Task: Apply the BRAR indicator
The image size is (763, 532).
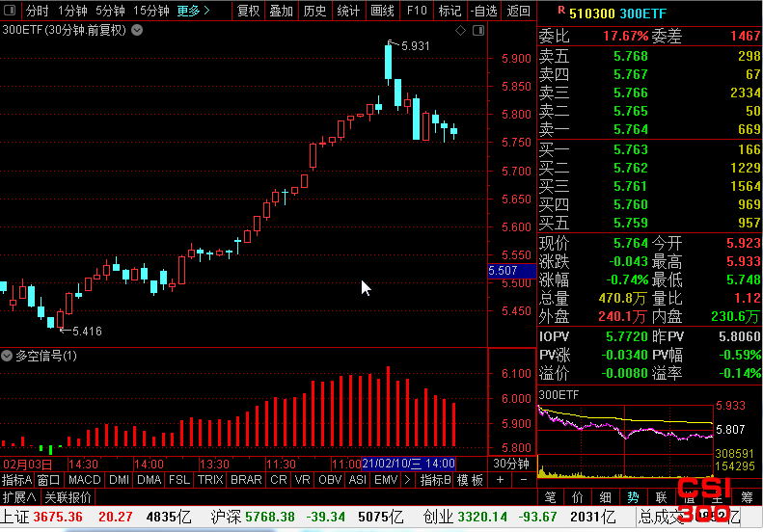Action: [246, 480]
